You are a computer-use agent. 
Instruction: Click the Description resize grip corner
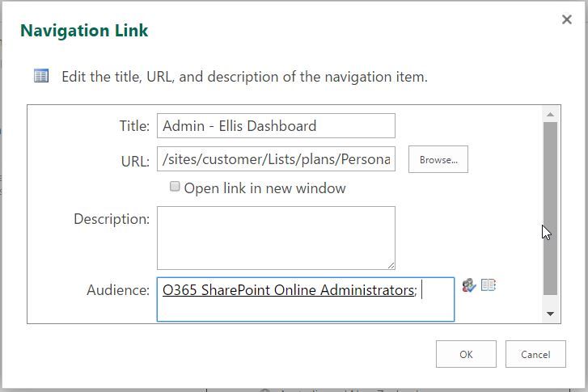click(391, 265)
